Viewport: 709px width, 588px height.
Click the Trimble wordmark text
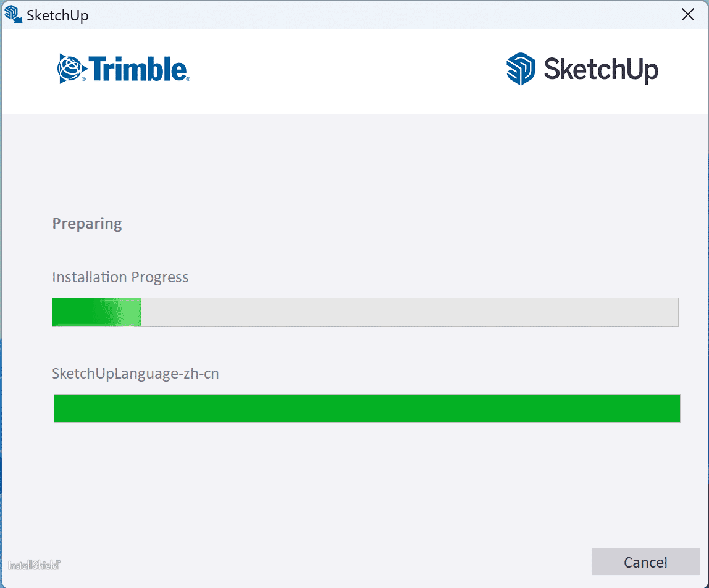(138, 69)
